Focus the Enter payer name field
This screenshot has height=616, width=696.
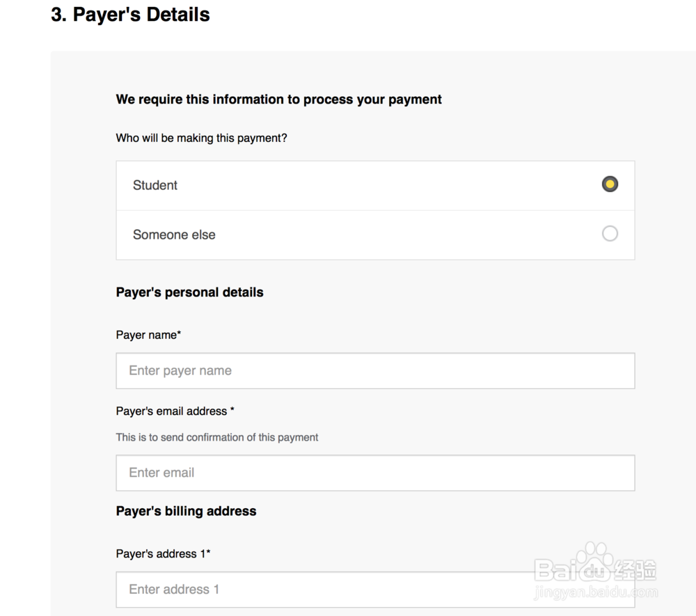(375, 370)
